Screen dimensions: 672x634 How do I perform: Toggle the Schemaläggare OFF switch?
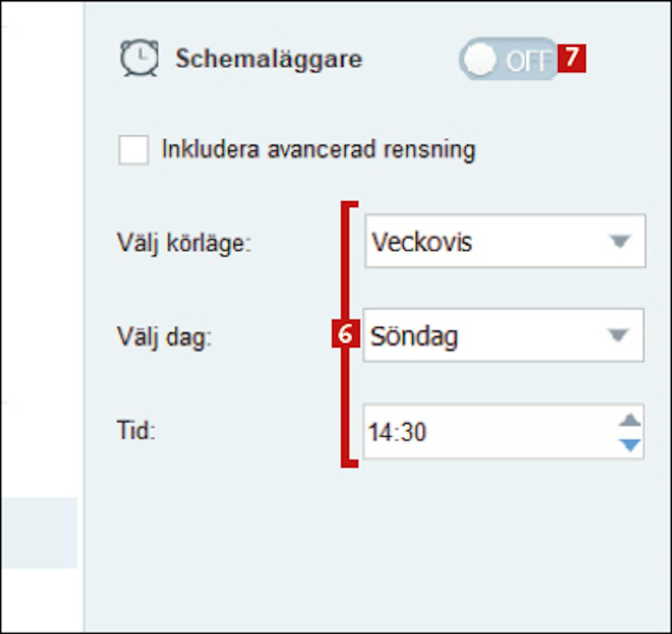508,59
